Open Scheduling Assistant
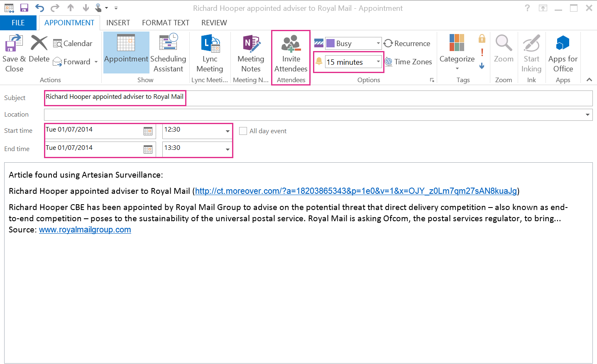The width and height of the screenshot is (597, 364). (x=168, y=53)
